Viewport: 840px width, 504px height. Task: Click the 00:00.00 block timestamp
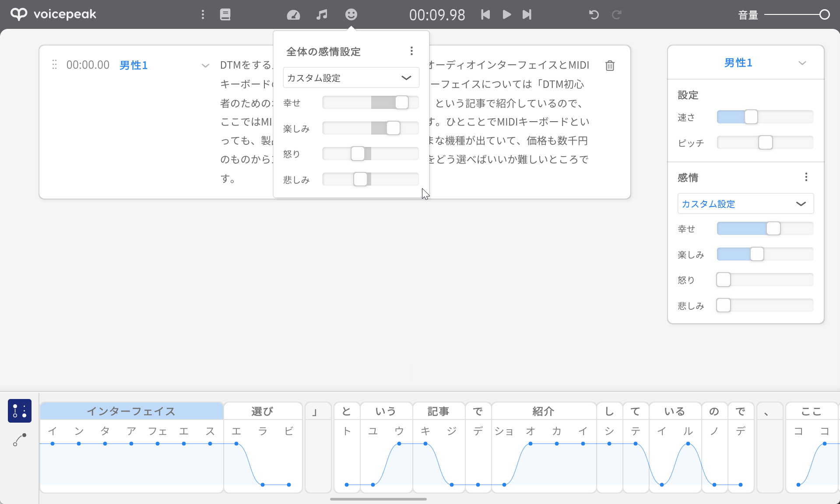tap(88, 65)
